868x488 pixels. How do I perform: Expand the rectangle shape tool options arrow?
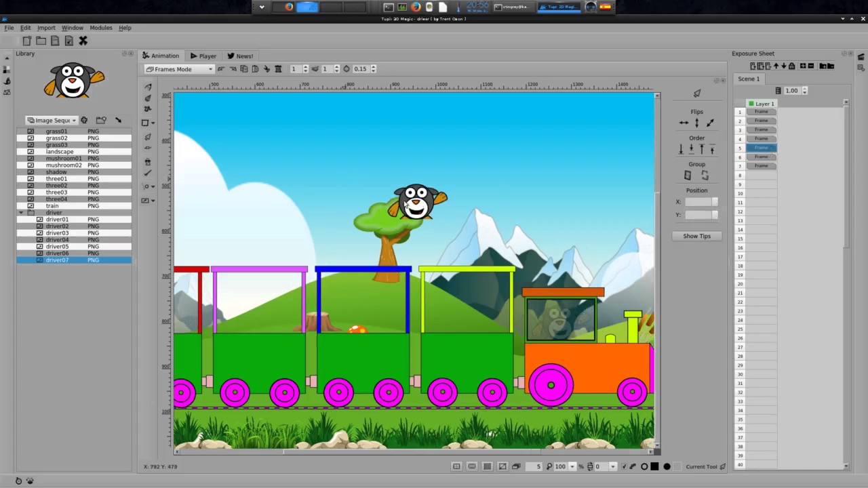point(153,123)
